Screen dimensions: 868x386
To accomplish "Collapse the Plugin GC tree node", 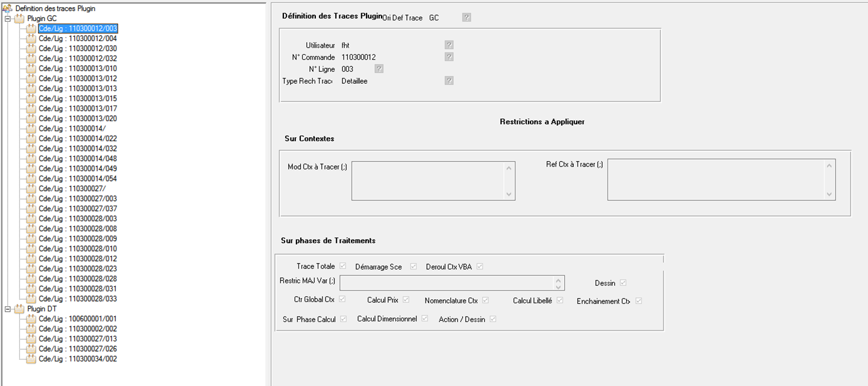I will [x=7, y=19].
